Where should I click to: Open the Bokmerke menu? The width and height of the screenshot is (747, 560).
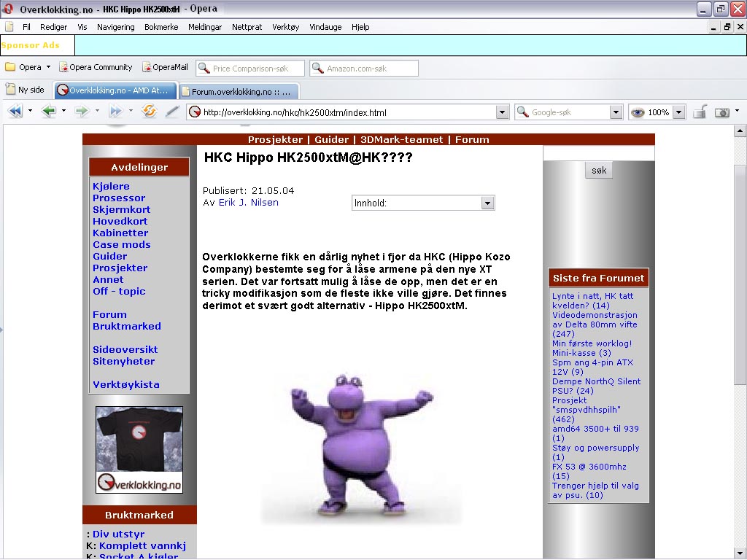[161, 27]
